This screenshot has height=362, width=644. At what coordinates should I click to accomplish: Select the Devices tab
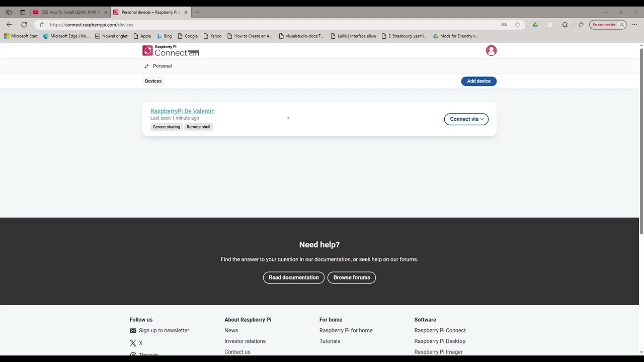pos(153,81)
